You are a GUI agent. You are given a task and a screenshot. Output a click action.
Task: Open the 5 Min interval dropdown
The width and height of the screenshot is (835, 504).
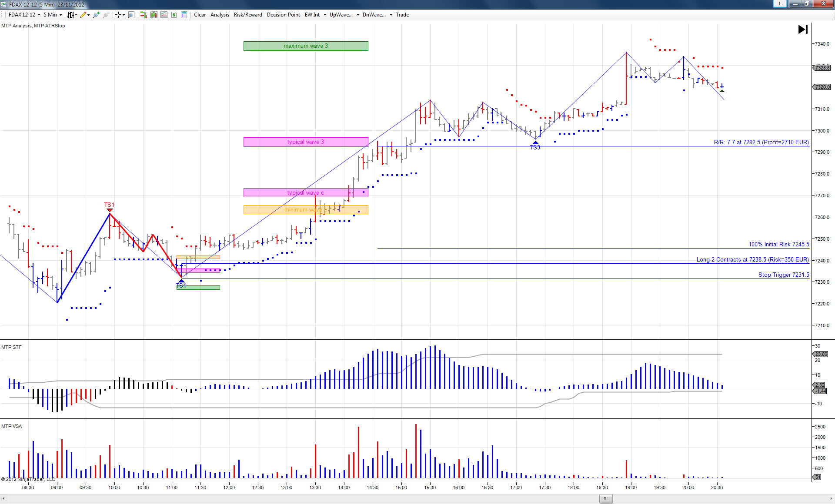pos(53,15)
